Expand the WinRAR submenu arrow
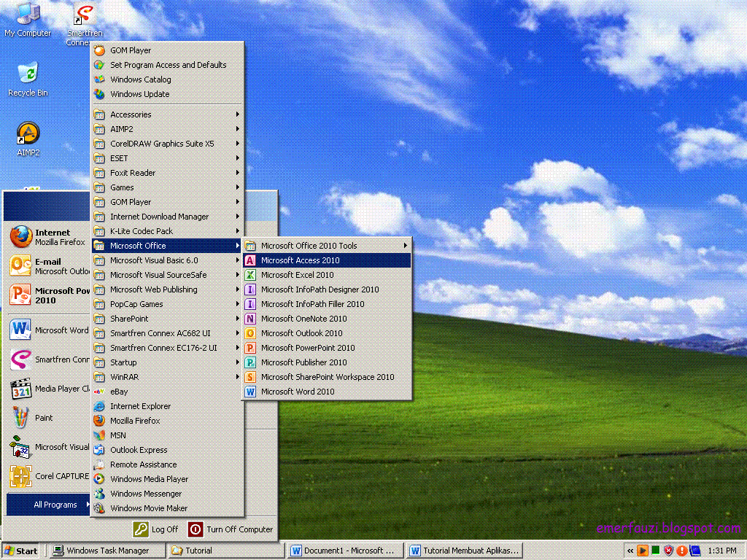This screenshot has width=747, height=560. pyautogui.click(x=237, y=377)
